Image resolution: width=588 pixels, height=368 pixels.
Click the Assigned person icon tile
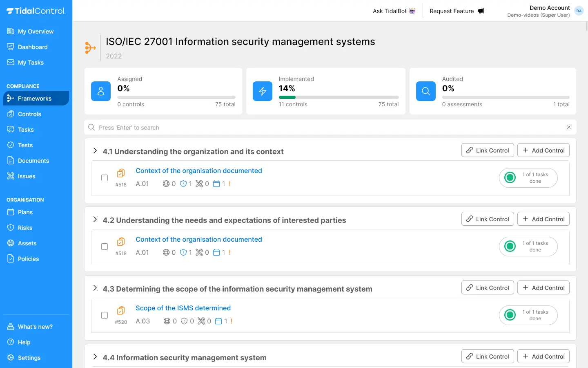101,91
